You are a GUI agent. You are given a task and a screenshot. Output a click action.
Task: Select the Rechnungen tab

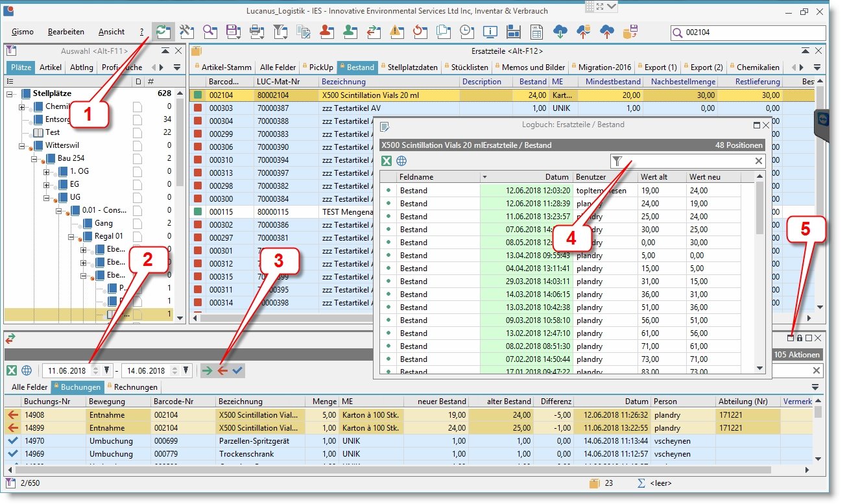pos(132,387)
